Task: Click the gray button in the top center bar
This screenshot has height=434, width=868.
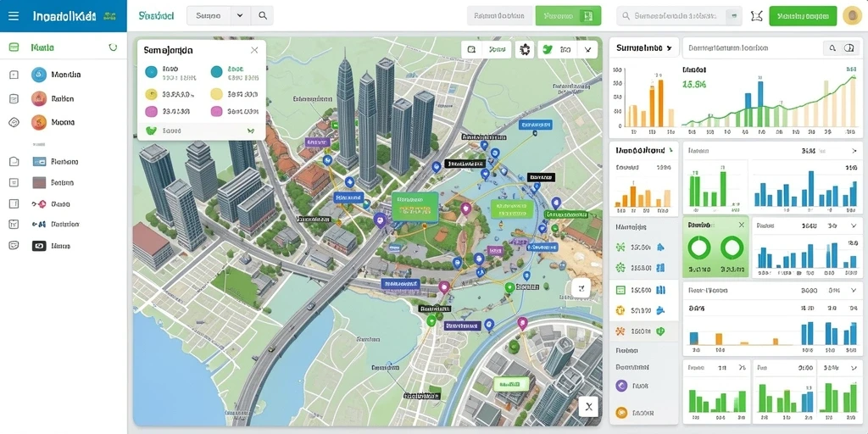Action: (501, 16)
